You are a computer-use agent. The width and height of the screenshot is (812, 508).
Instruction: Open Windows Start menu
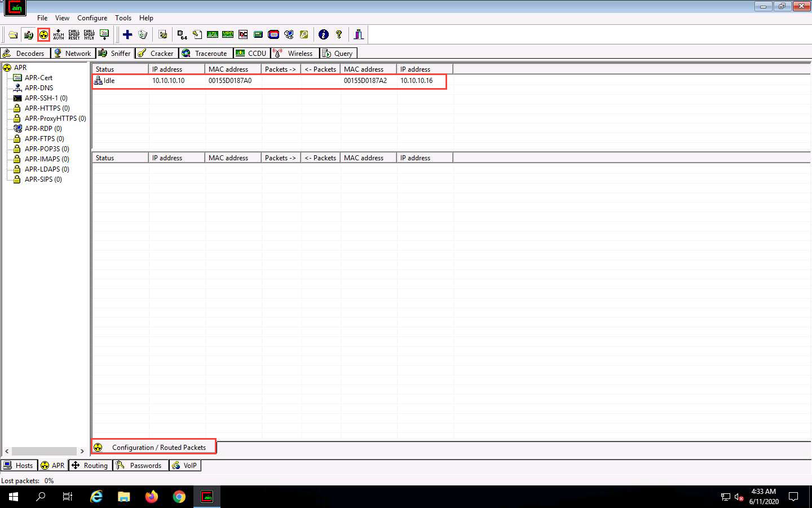[x=14, y=497]
